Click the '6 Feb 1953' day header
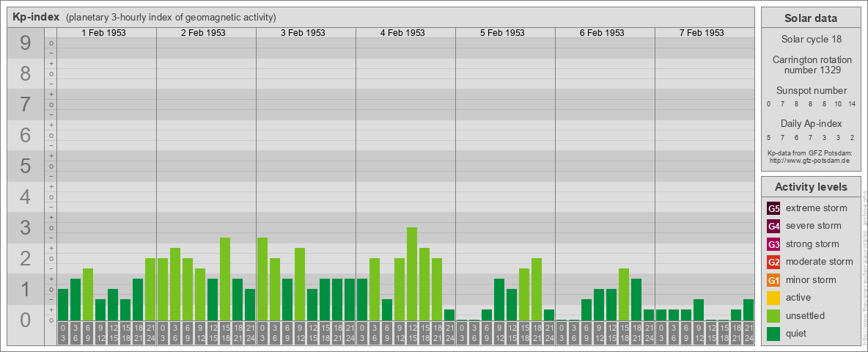This screenshot has height=352, width=868. pyautogui.click(x=602, y=33)
